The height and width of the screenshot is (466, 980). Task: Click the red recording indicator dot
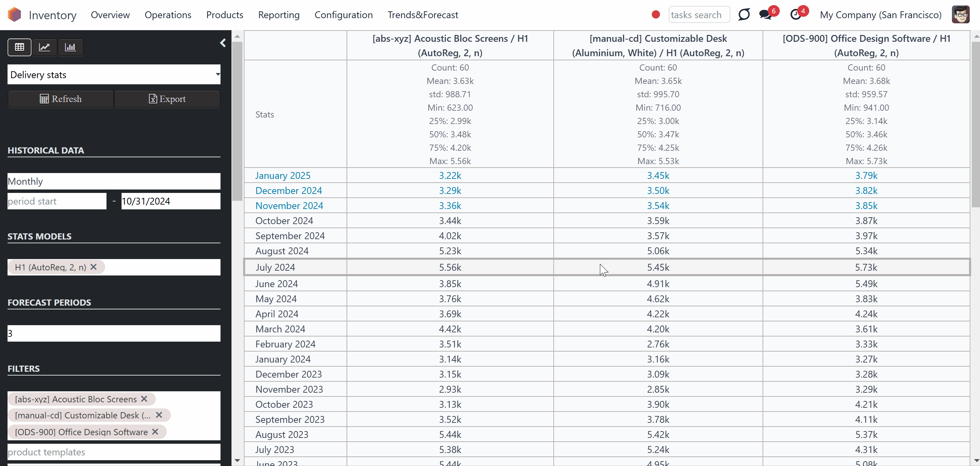click(655, 14)
